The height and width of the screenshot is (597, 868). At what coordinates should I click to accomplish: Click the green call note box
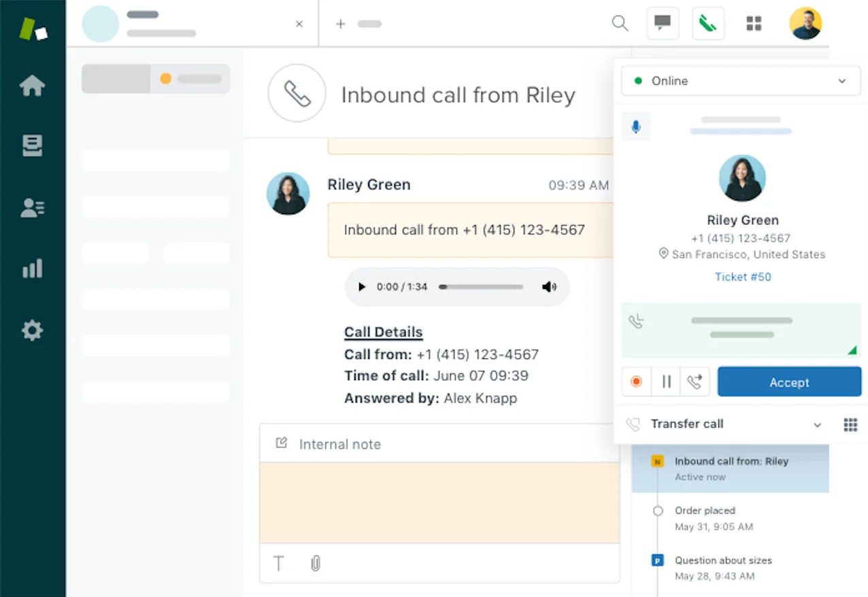click(741, 330)
